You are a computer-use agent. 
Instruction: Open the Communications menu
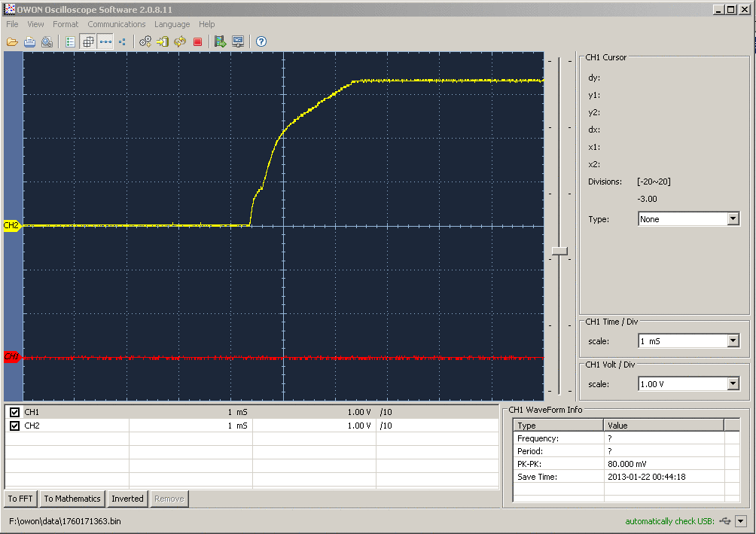(117, 24)
